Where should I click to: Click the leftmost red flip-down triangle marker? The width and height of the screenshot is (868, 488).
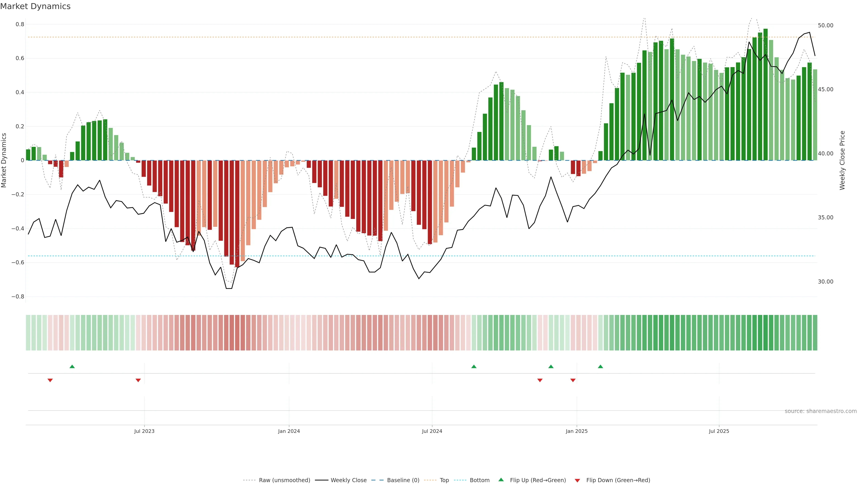(50, 380)
